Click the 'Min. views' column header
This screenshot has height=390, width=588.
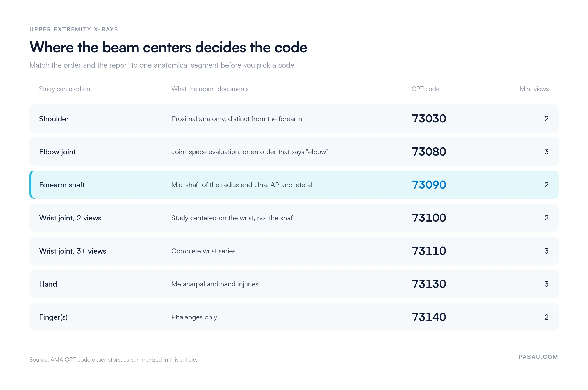(534, 89)
